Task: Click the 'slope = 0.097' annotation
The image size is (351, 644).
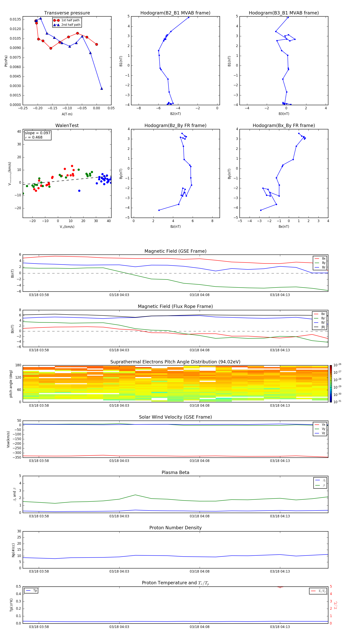Action: tap(37, 133)
